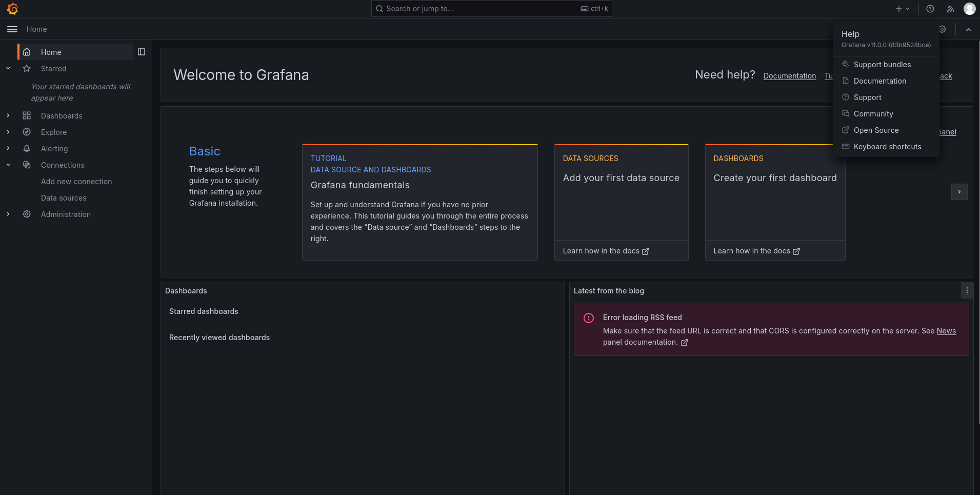
Task: Open Explore in the sidebar
Action: [x=54, y=132]
